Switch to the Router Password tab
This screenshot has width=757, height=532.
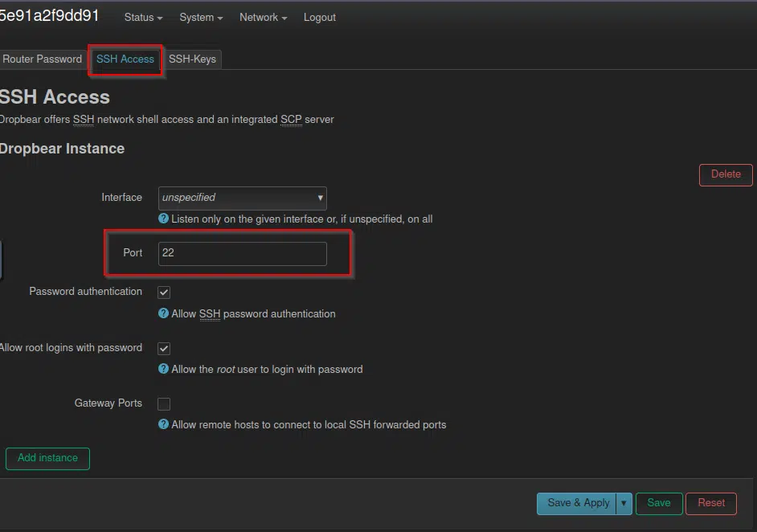point(42,59)
